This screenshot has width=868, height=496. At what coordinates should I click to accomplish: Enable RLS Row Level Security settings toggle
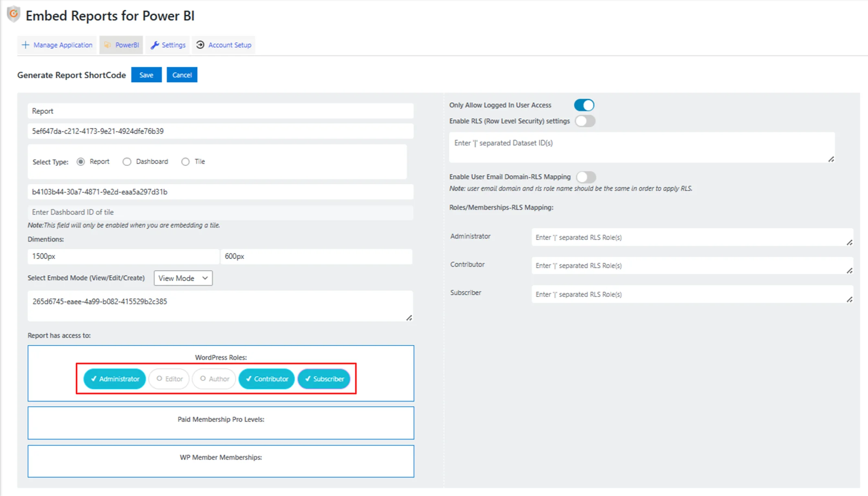pos(585,121)
